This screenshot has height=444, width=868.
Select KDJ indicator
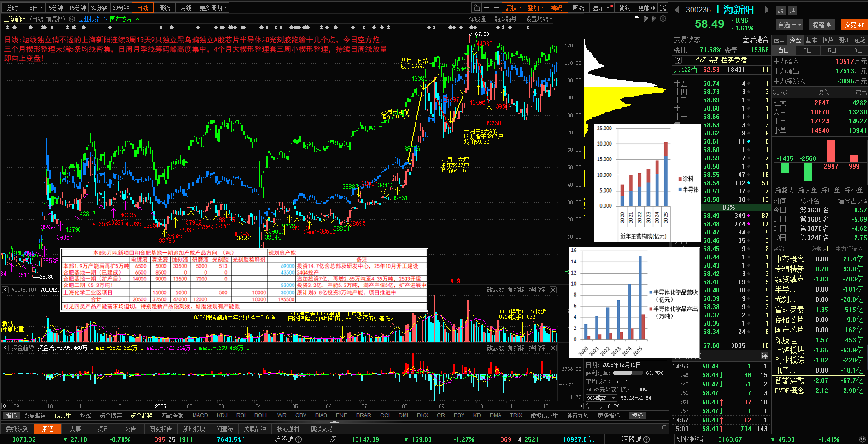[222, 415]
